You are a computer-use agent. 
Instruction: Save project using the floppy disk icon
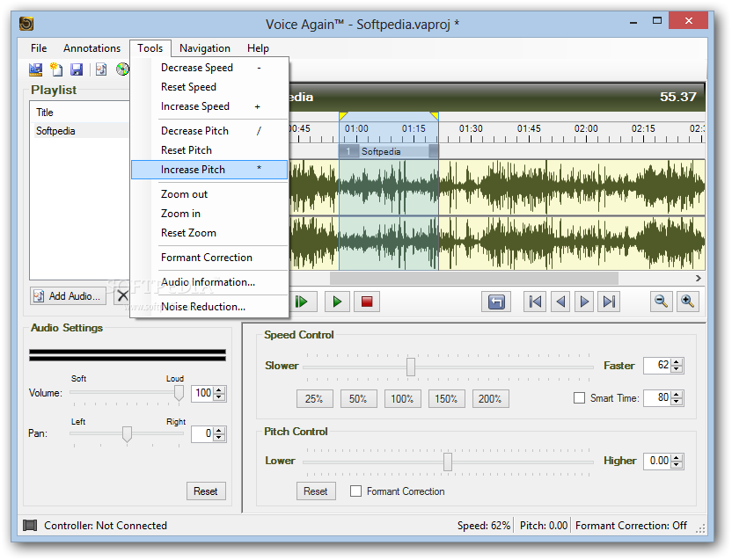click(77, 69)
